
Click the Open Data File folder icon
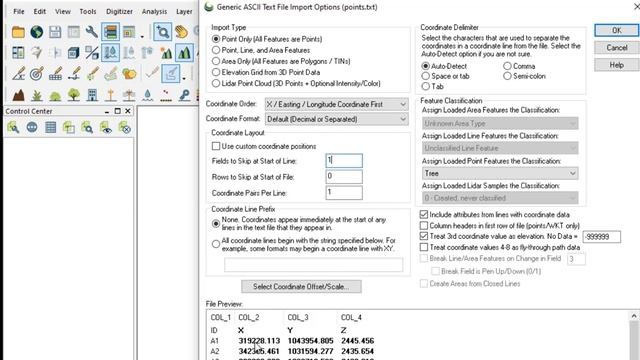[x=18, y=32]
